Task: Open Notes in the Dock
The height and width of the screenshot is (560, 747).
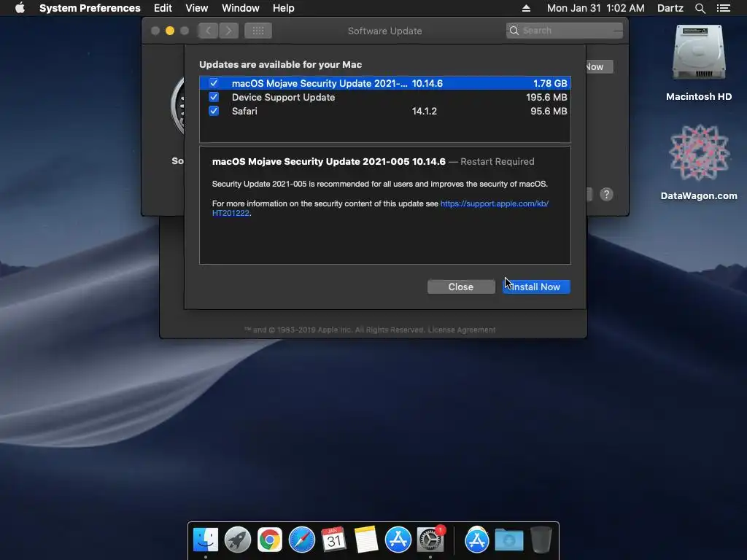Action: pyautogui.click(x=366, y=540)
